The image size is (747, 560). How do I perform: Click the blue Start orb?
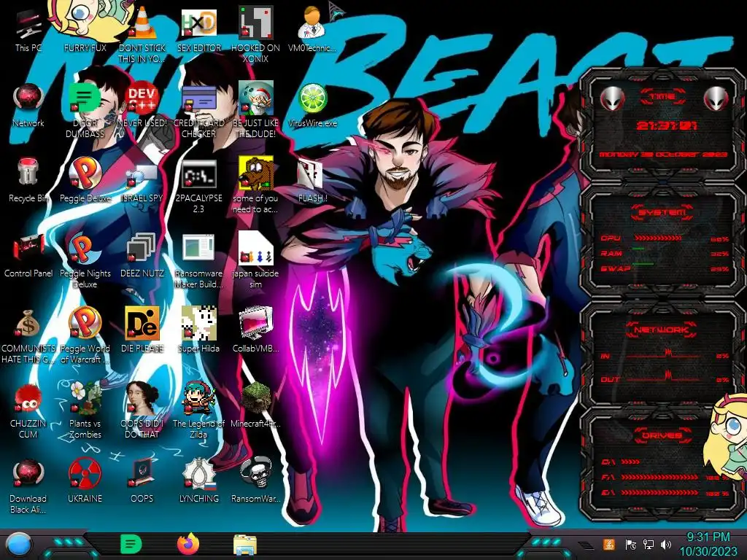tap(18, 545)
